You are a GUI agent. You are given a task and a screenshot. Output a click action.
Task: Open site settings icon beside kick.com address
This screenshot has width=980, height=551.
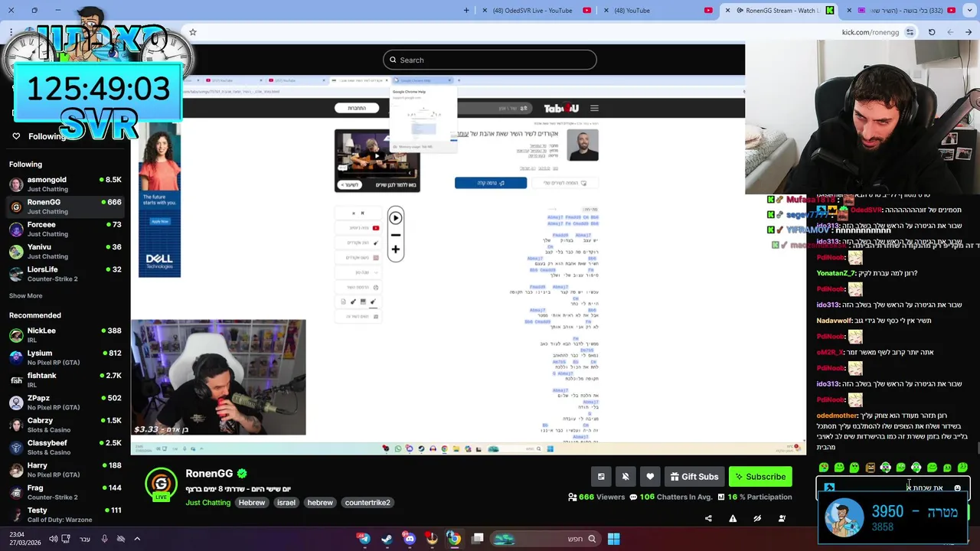pos(910,32)
